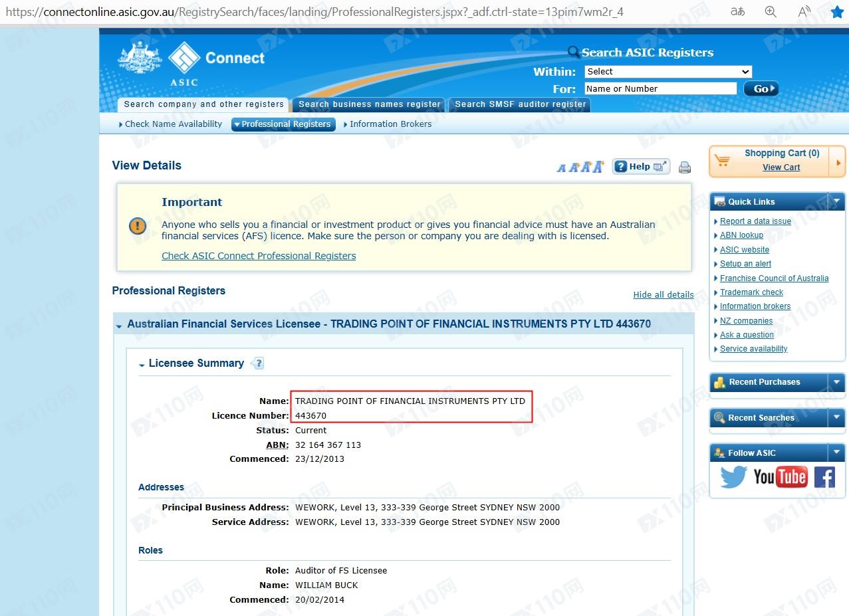Open the ASIC website quick link
The width and height of the screenshot is (849, 616).
click(745, 250)
